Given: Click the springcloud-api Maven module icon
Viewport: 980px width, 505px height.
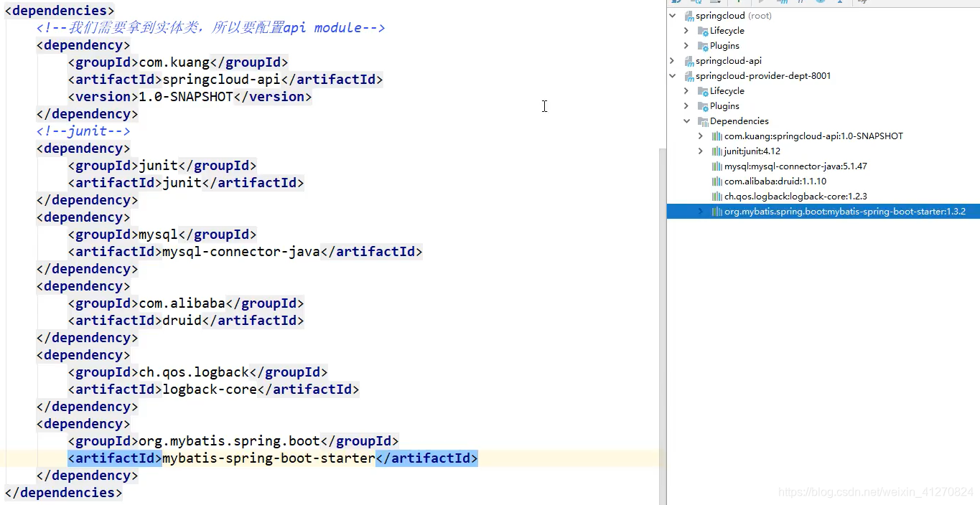Looking at the screenshot, I should pyautogui.click(x=689, y=61).
